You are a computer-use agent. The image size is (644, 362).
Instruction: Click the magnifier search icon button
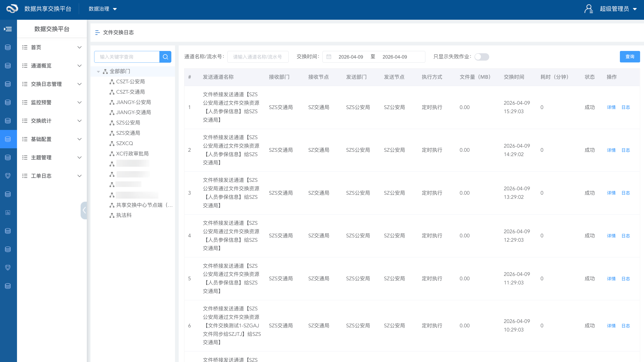(165, 57)
